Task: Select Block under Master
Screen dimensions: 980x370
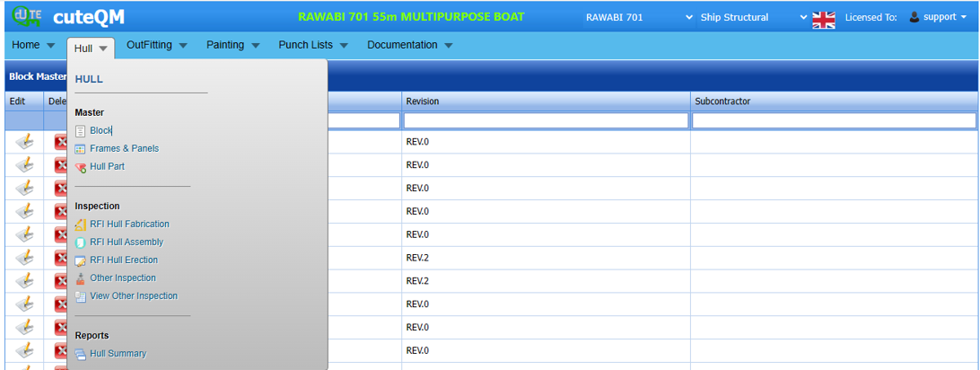Action: (101, 131)
